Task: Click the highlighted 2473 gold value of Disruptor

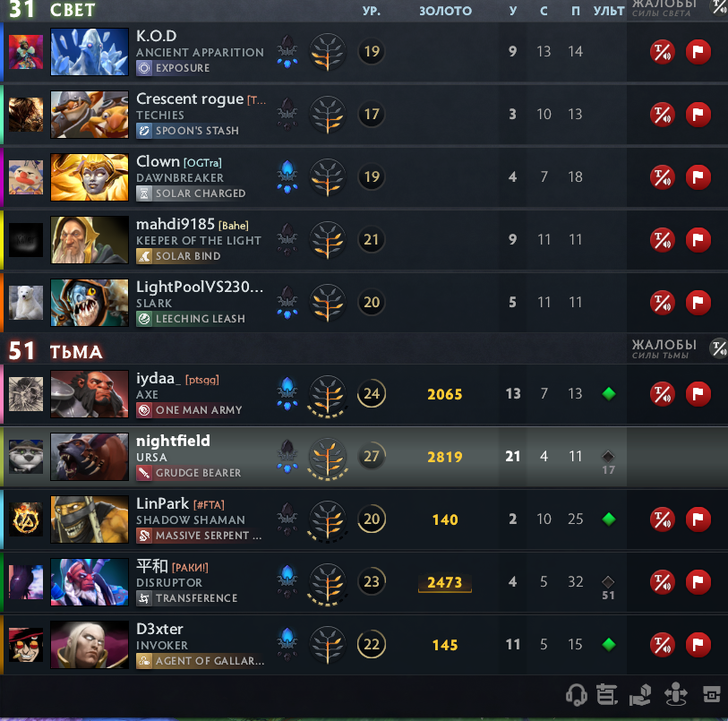Action: pos(445,582)
